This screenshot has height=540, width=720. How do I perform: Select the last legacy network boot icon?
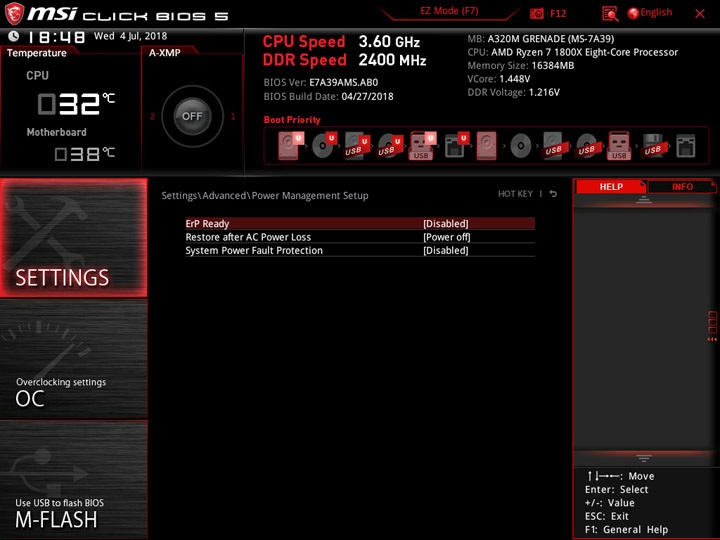click(686, 146)
